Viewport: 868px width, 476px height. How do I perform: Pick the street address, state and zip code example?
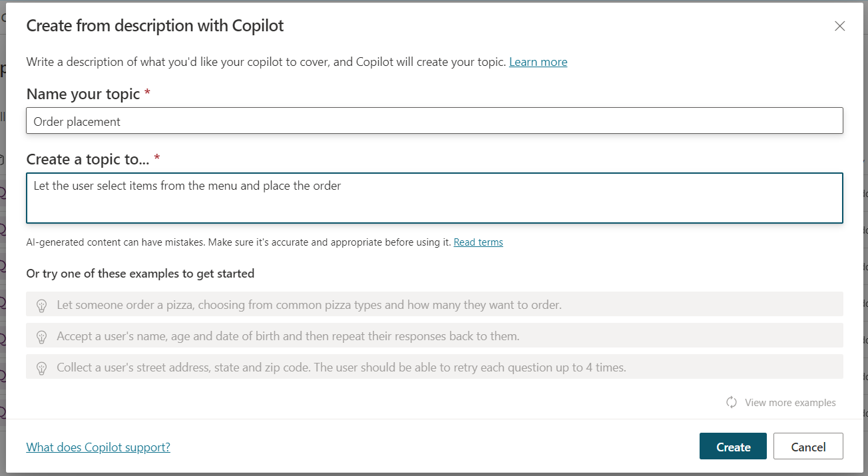click(341, 367)
